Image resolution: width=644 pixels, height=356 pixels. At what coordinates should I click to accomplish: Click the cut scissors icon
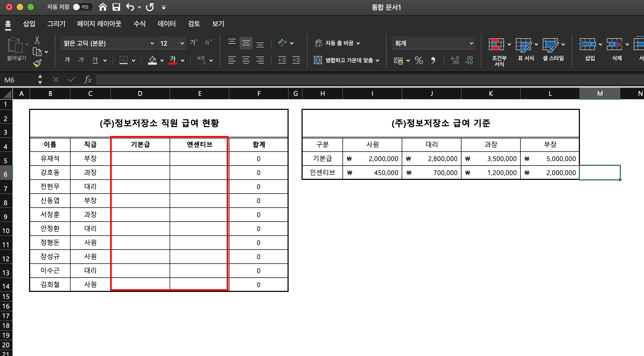click(37, 40)
